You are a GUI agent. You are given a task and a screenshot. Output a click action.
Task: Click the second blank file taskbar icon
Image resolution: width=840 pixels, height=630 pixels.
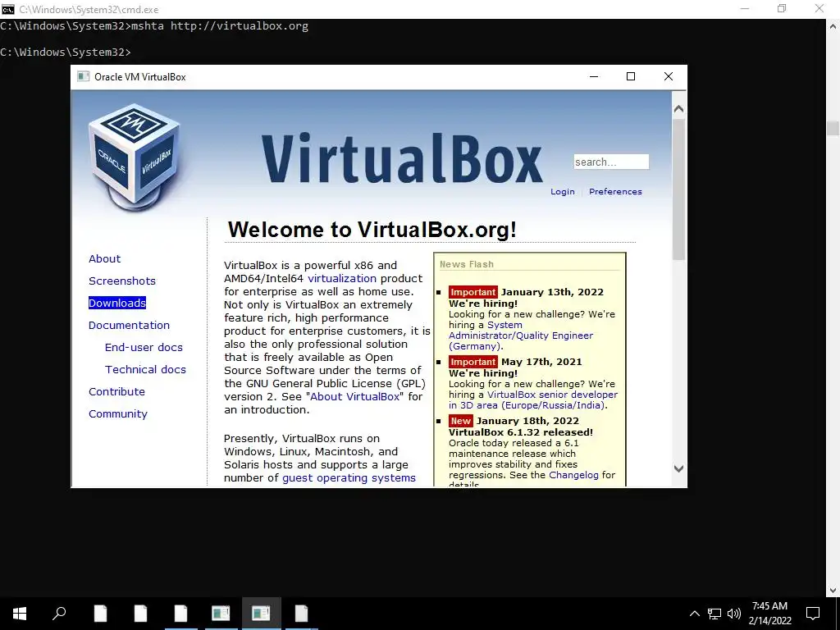point(140,614)
